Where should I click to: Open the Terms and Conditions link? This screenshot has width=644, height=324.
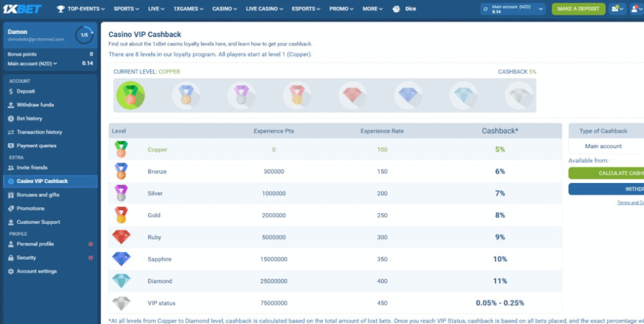click(x=630, y=203)
